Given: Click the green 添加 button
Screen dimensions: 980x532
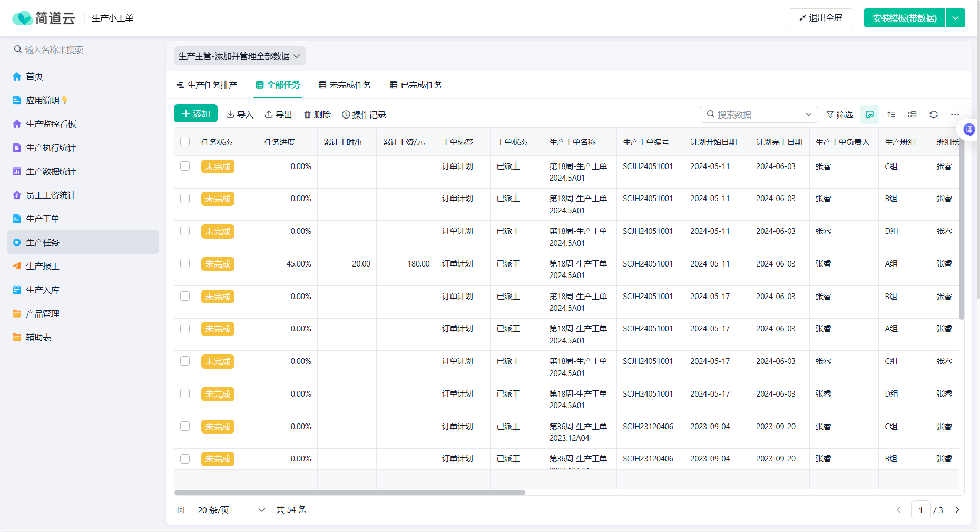Looking at the screenshot, I should 195,114.
